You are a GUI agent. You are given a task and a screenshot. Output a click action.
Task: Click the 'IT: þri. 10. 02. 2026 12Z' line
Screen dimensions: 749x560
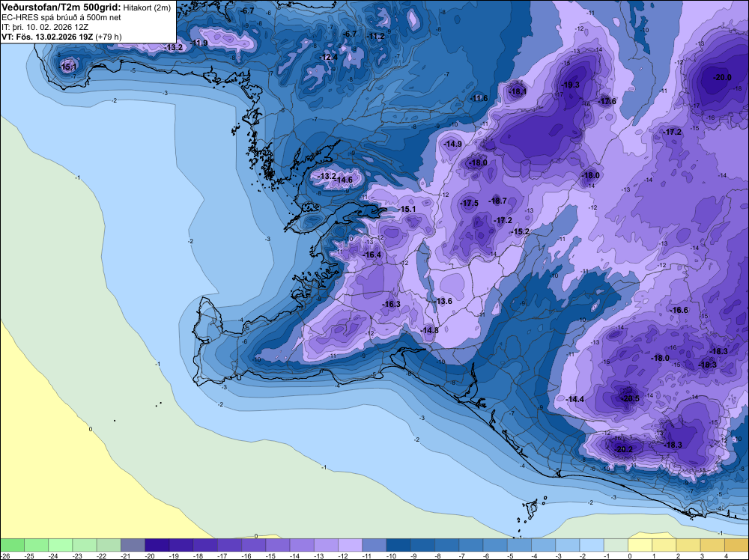[x=45, y=27]
